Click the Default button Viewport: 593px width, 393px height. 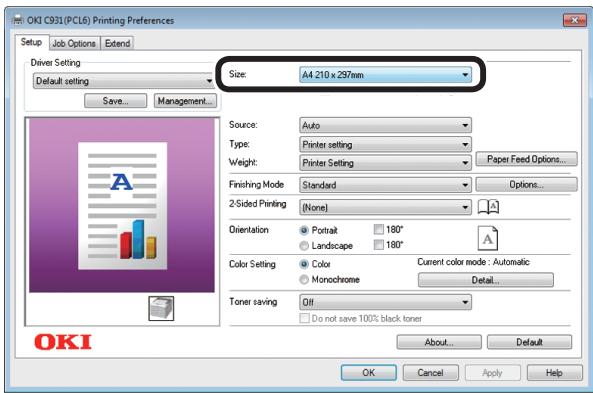pyautogui.click(x=529, y=342)
